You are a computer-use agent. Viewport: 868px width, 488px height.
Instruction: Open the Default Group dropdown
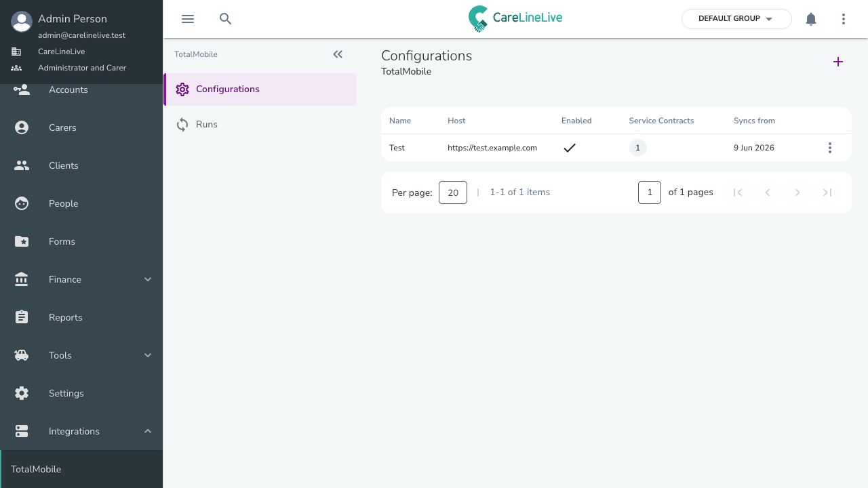point(736,19)
